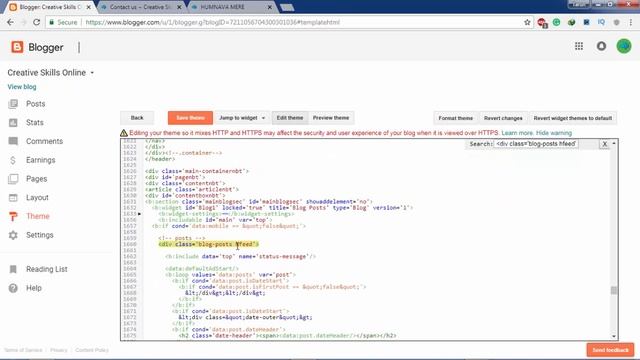Screen dimensions: 640x360
Task: Open the Chrome menu three-dot icon
Action: (631, 22)
